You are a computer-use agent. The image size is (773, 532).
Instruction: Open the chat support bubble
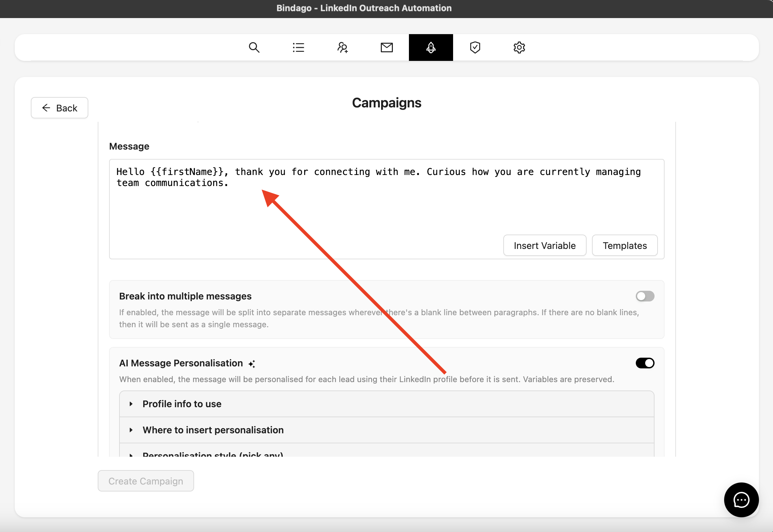pyautogui.click(x=742, y=500)
